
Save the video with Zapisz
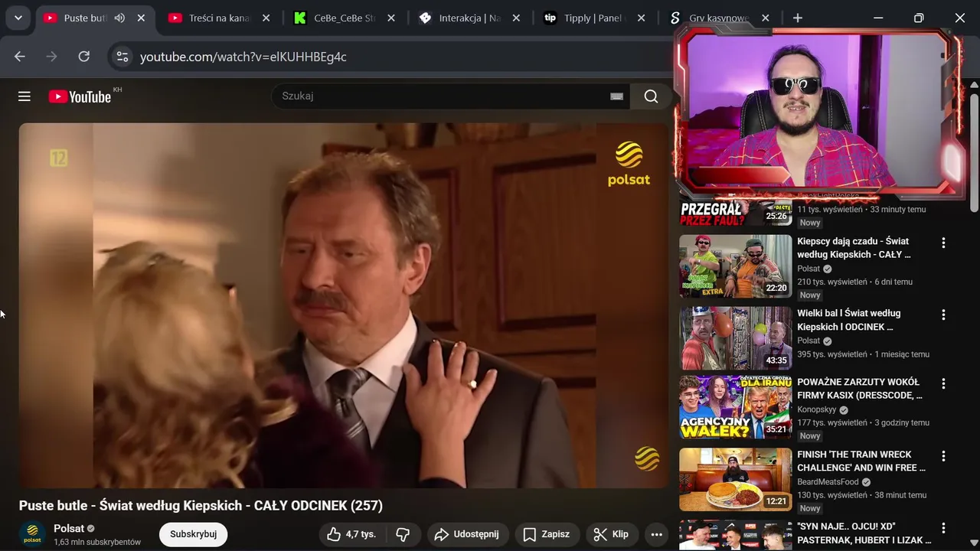tap(546, 534)
